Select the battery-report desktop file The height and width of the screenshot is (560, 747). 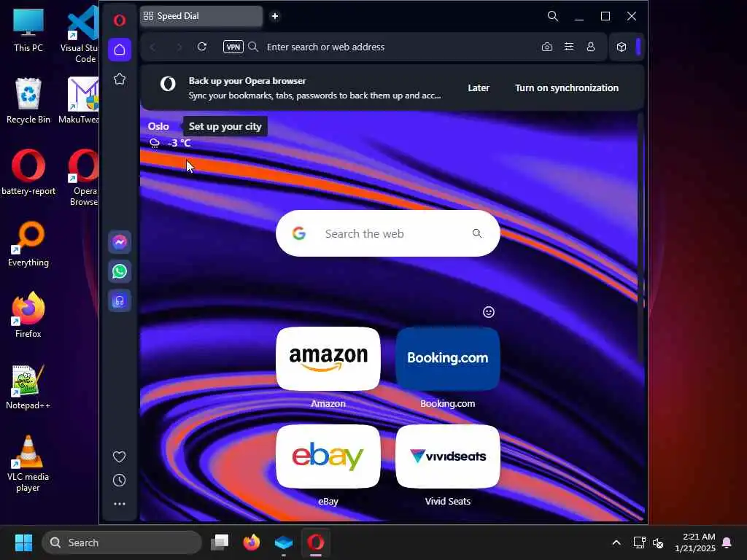[x=28, y=172]
